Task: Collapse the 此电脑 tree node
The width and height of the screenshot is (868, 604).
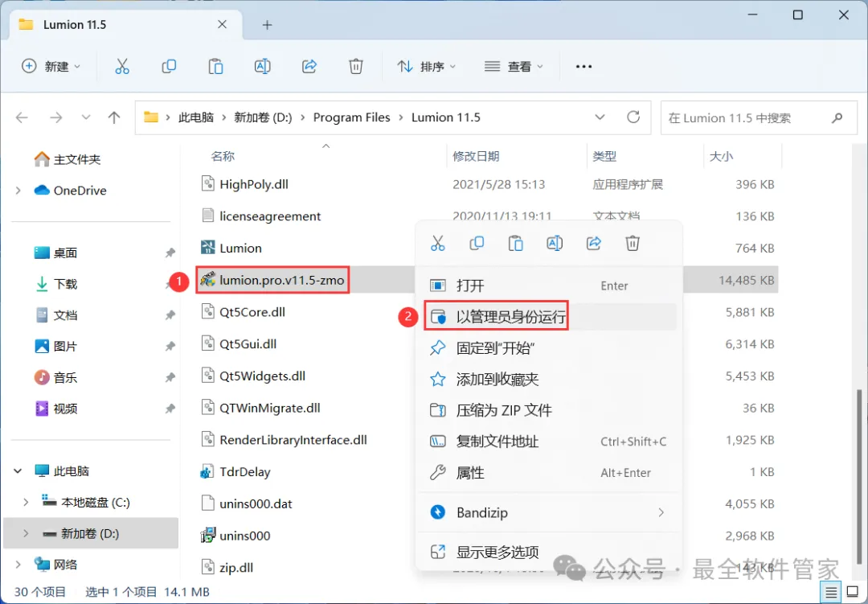Action: click(x=18, y=471)
